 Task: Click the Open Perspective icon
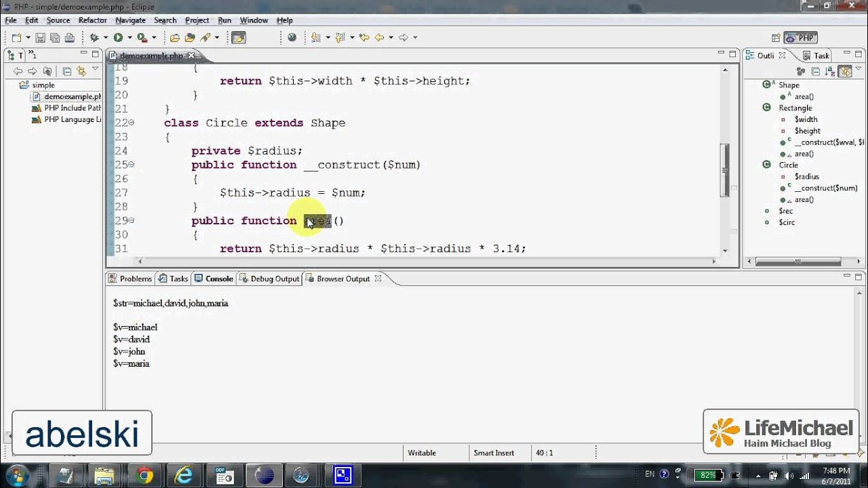[x=776, y=38]
